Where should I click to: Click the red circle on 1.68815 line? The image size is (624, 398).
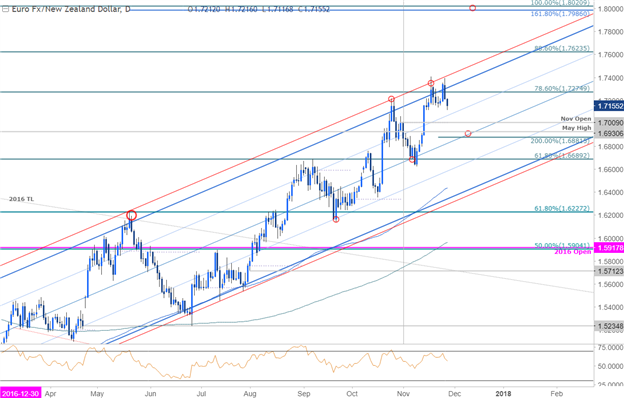(x=468, y=133)
